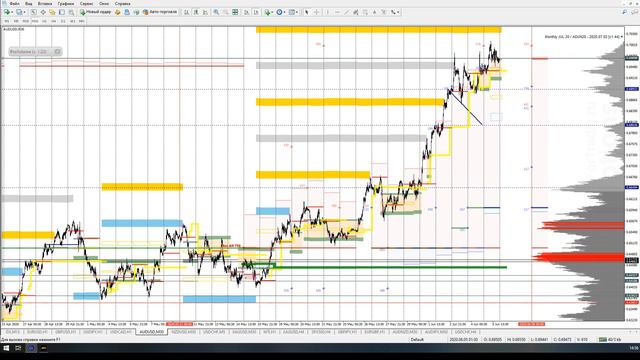Open the Periods clock icon
Screen dimensions: 640x360
coord(280,12)
